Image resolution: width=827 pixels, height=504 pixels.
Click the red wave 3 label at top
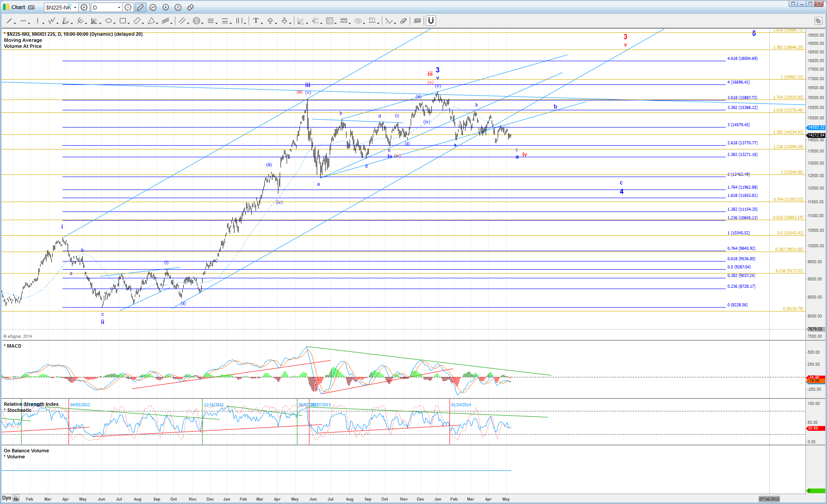pos(625,37)
